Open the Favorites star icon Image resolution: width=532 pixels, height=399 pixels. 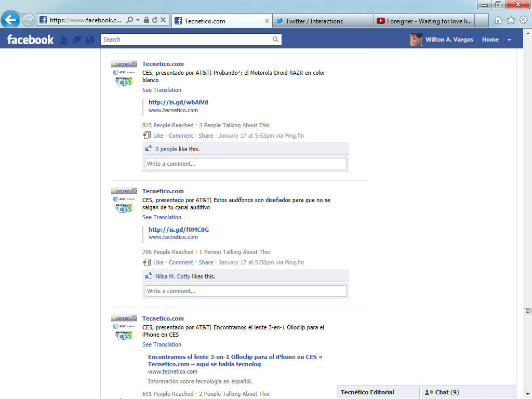511,20
